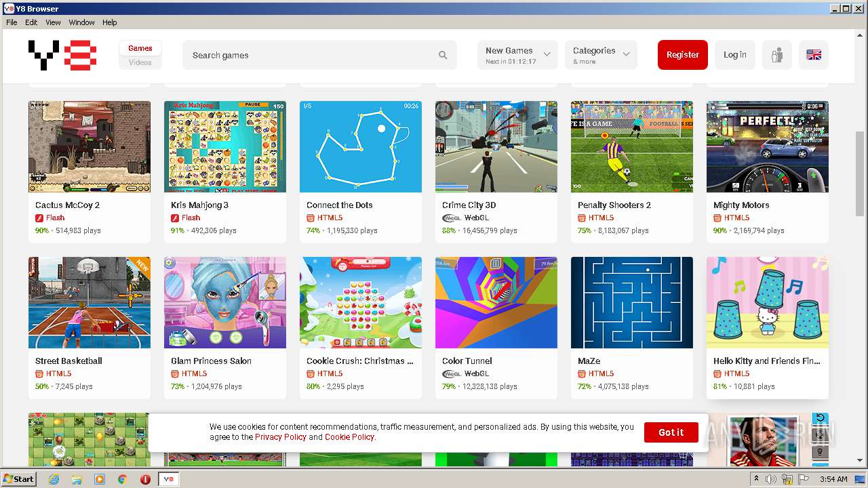
Task: Click the Y8 logo in the header
Action: 62,55
